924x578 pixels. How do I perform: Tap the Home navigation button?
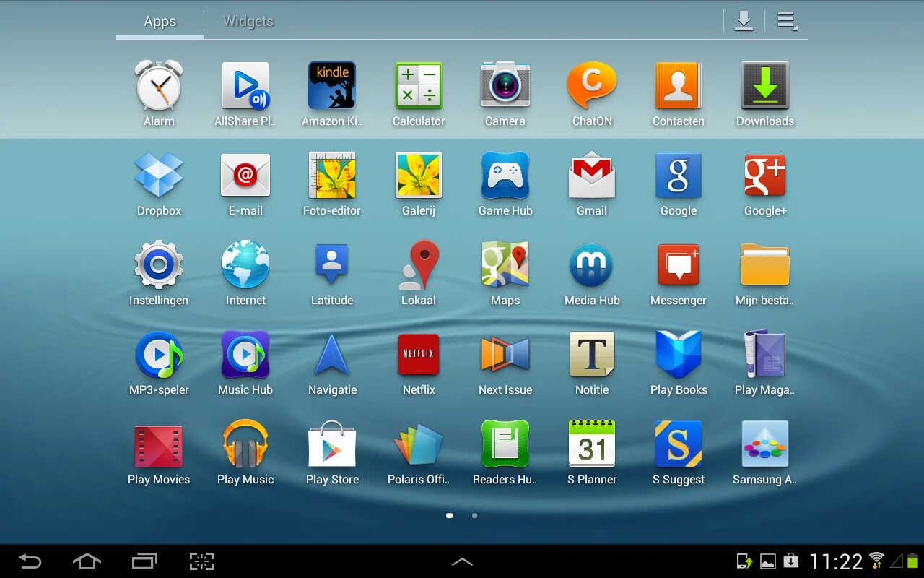point(87,561)
